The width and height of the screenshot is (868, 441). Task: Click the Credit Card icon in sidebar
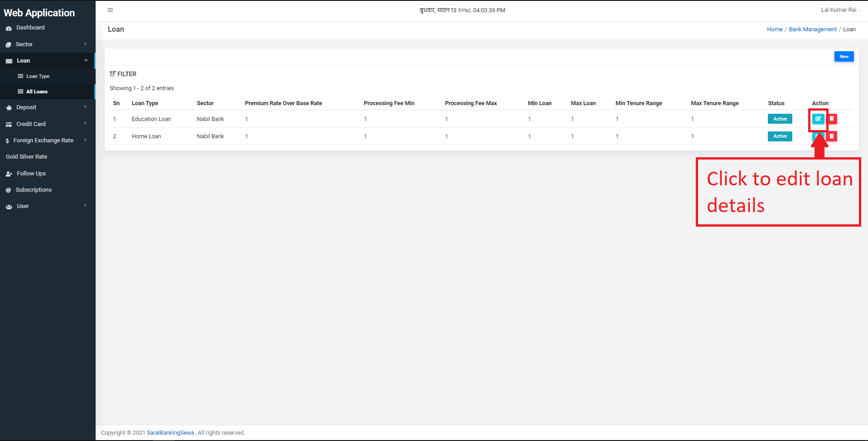pyautogui.click(x=9, y=124)
